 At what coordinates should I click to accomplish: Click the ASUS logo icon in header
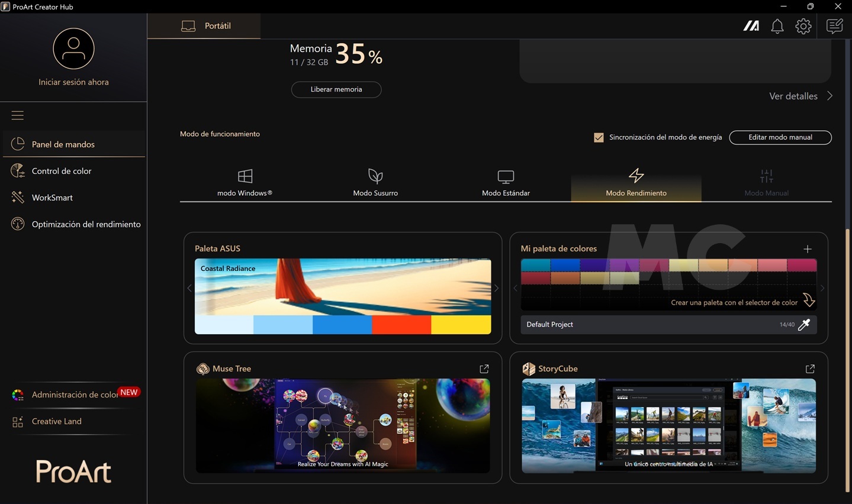751,26
